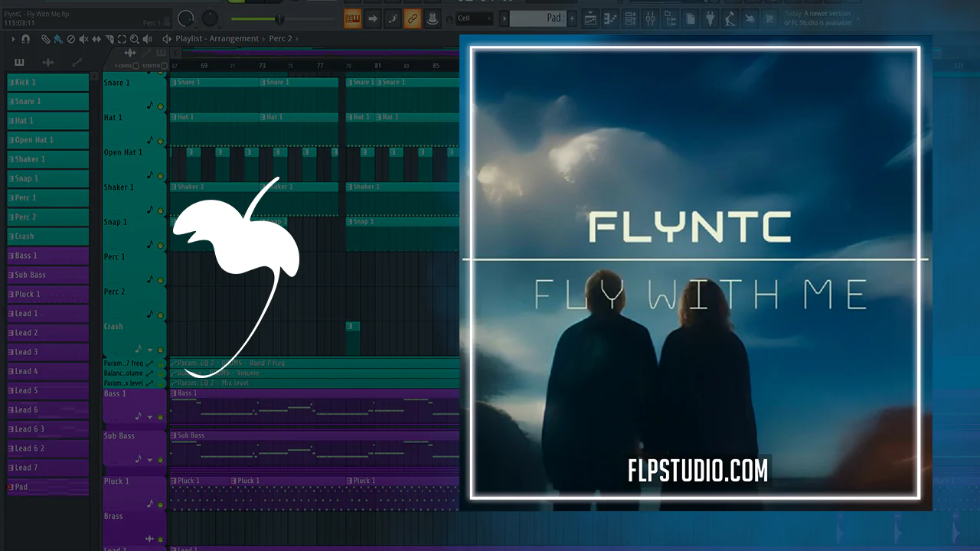This screenshot has width=980, height=551.
Task: Mute the Hat 1 playlist track
Action: pyautogui.click(x=161, y=141)
